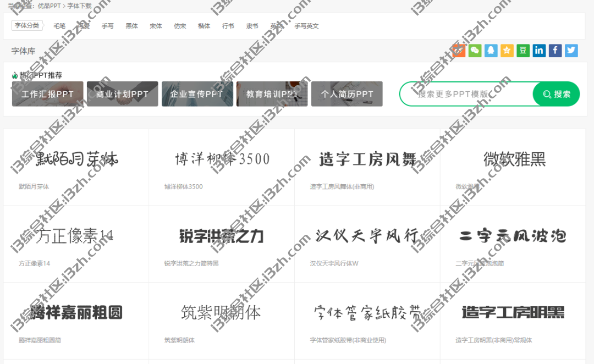Share to Douban green icon
Screen dimensions: 594x364
point(523,51)
